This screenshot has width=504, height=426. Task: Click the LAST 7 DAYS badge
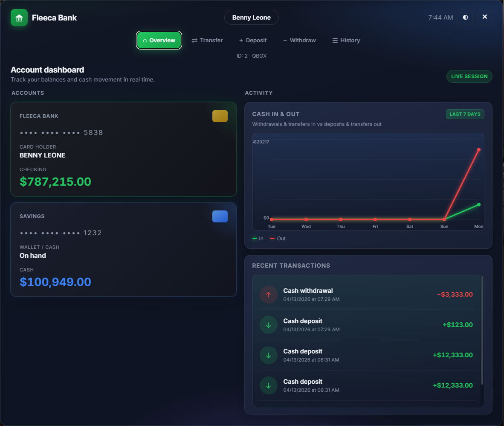[x=465, y=114]
